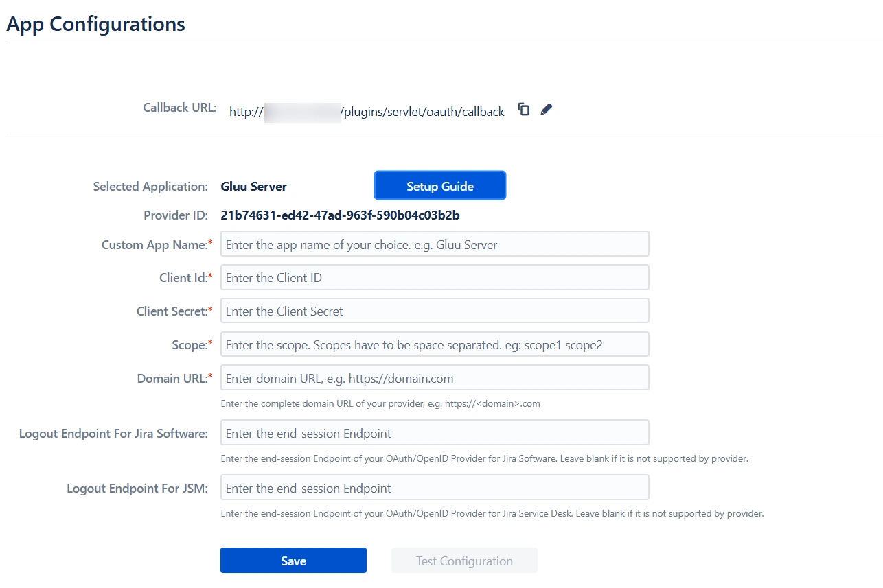Image resolution: width=883 pixels, height=588 pixels.
Task: Click the 'Gluu Server' selected application text
Action: point(253,186)
